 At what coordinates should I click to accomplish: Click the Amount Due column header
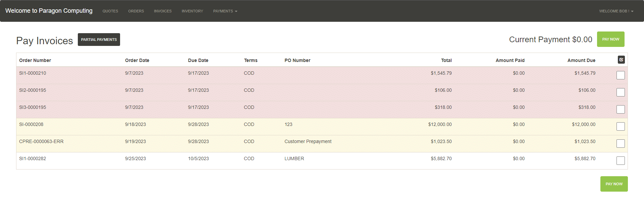[581, 60]
